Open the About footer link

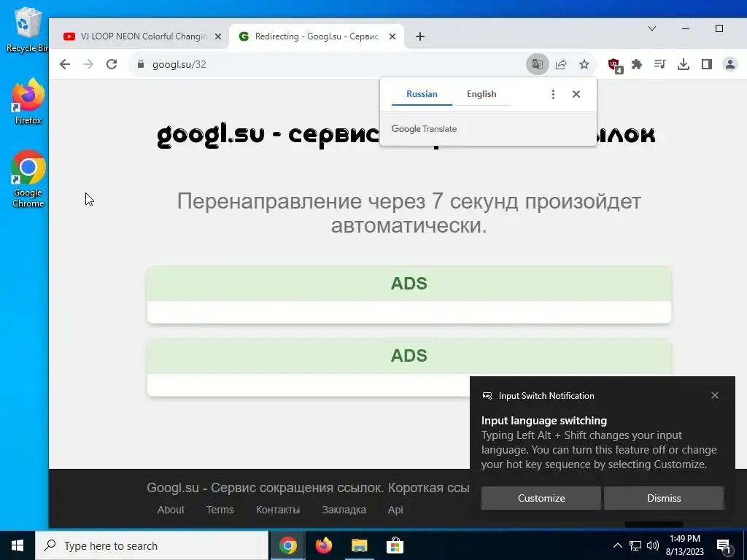pos(171,510)
